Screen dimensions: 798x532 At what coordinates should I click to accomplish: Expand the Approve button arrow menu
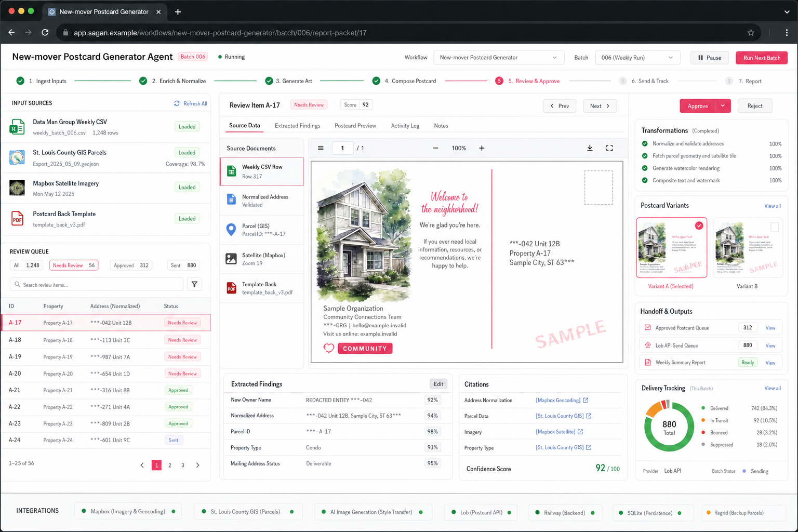point(723,106)
